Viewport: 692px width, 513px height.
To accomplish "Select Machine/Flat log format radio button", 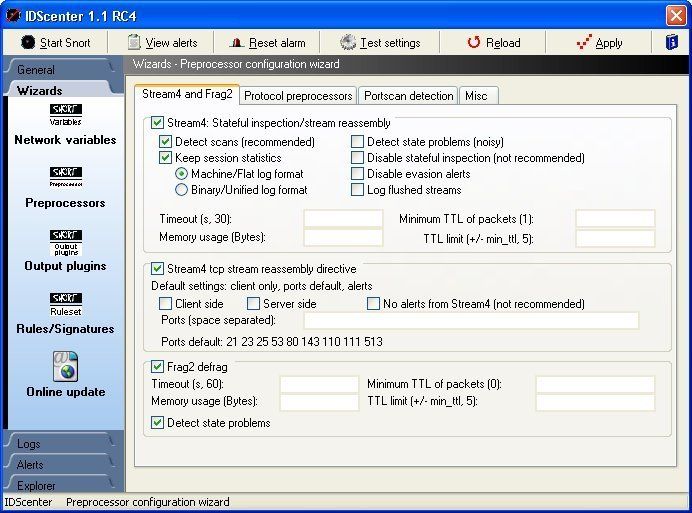I will [x=181, y=174].
